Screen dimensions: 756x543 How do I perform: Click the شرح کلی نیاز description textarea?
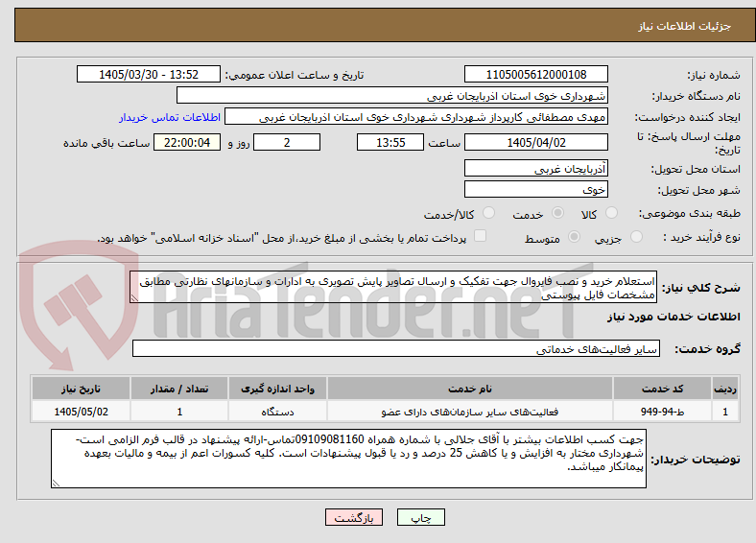coord(393,287)
